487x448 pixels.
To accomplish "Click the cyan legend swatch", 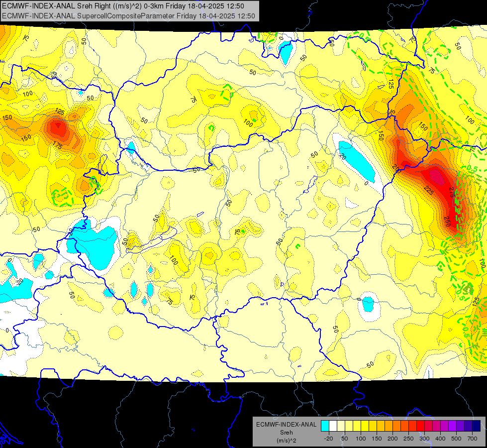I will point(325,426).
